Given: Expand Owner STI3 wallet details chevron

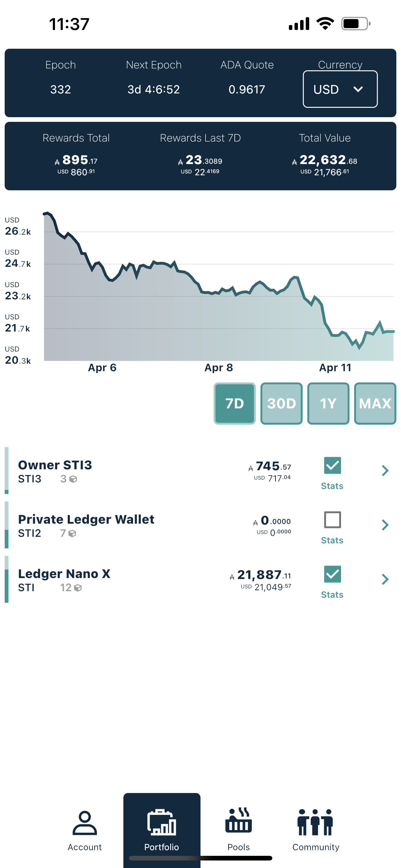Looking at the screenshot, I should (x=385, y=470).
